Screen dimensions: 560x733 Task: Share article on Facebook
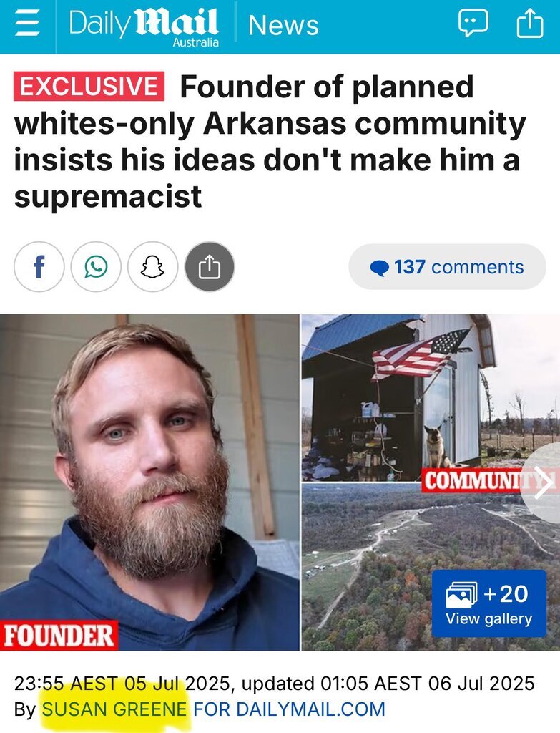coord(39,267)
